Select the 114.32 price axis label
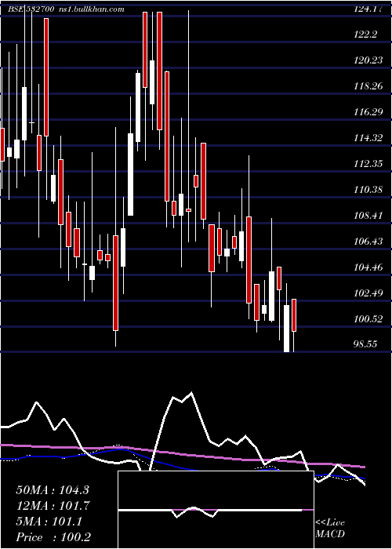Screen dimensions: 392x549 [368, 138]
